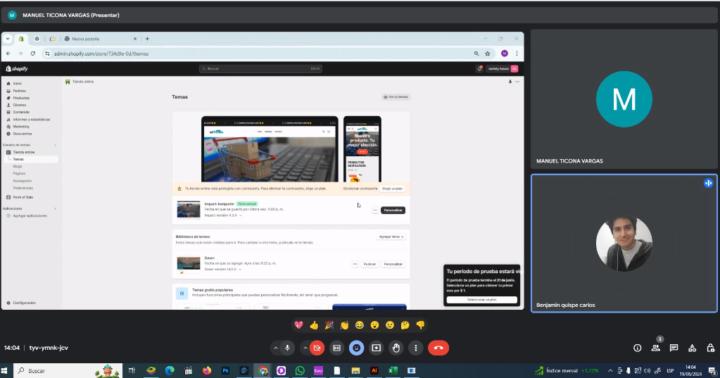Screen dimensions: 720x378
Task: Send the heart emoji reaction
Action: click(298, 325)
